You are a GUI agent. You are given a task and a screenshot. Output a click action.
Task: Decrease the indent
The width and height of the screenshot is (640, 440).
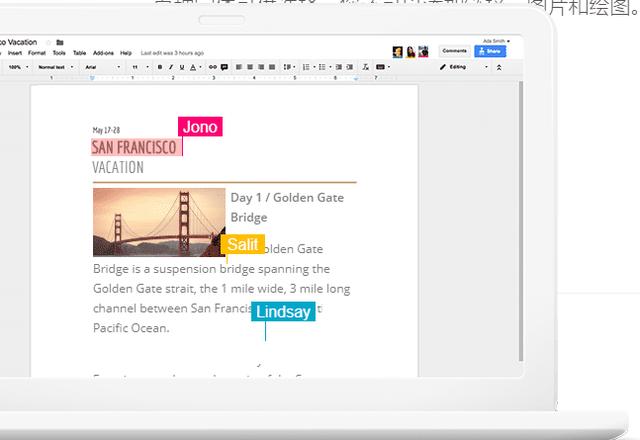338,67
